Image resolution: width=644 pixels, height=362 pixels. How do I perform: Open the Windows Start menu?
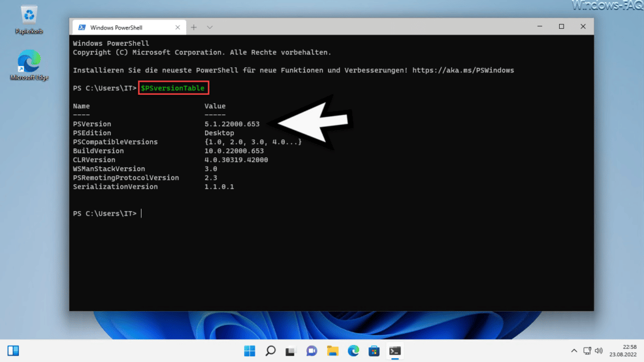point(249,351)
